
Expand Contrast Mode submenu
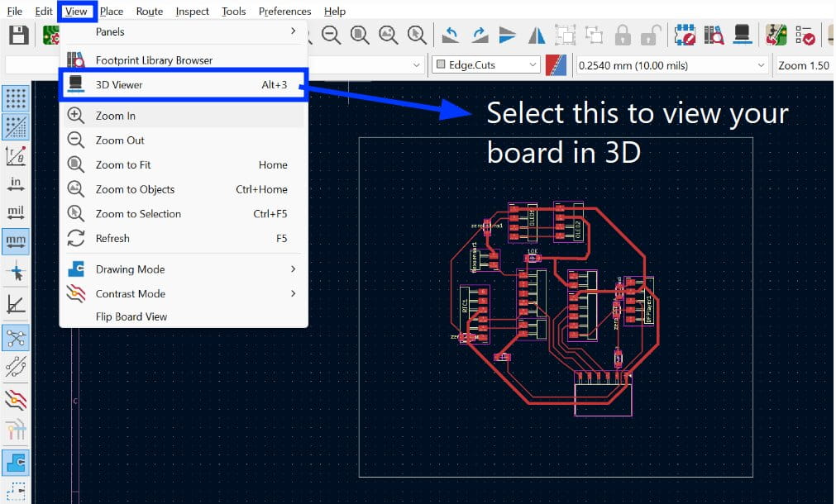(x=184, y=293)
